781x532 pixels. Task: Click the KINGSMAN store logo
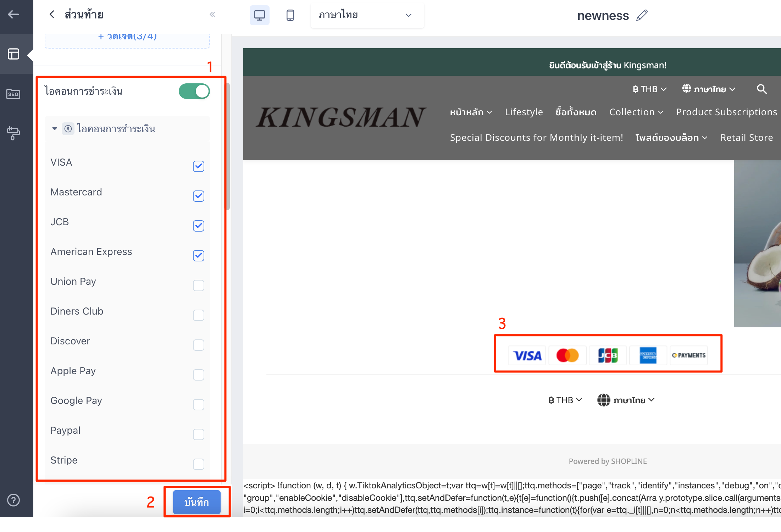pos(341,117)
